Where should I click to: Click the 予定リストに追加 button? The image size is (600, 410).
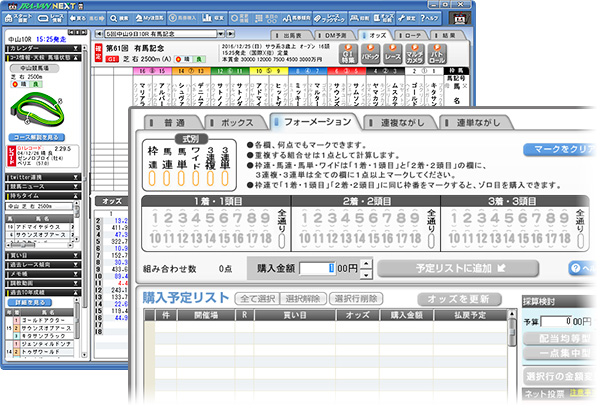[x=458, y=268]
